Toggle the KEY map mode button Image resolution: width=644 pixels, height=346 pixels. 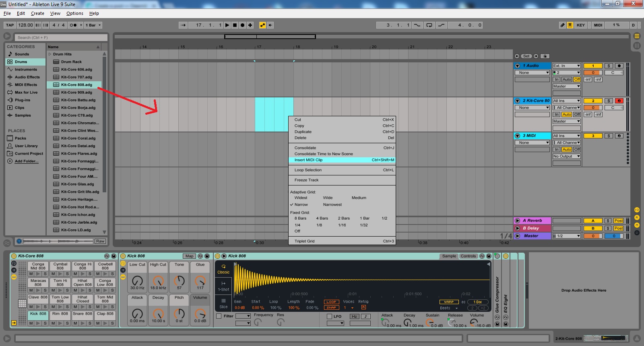pyautogui.click(x=580, y=25)
